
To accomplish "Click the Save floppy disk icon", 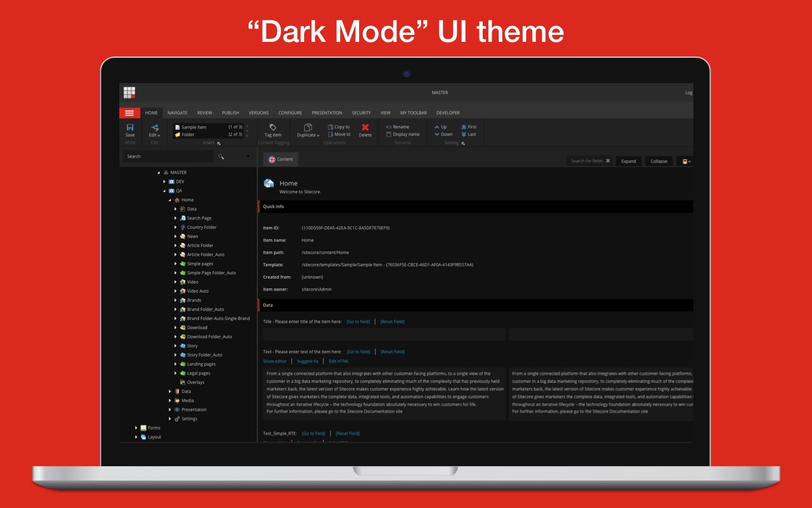I will click(x=130, y=128).
